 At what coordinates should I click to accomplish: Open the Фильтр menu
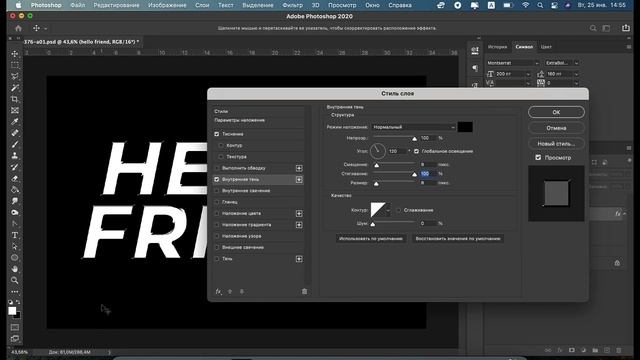point(293,5)
